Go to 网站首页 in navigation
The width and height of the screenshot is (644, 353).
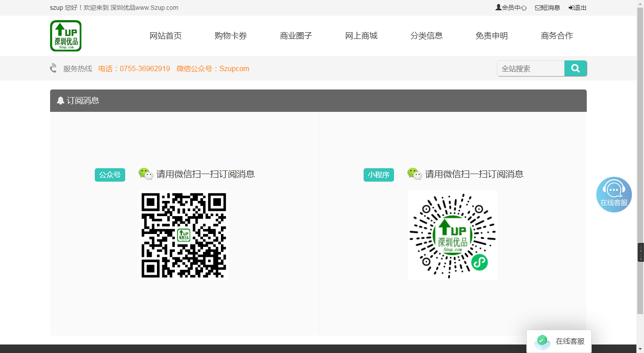point(165,36)
